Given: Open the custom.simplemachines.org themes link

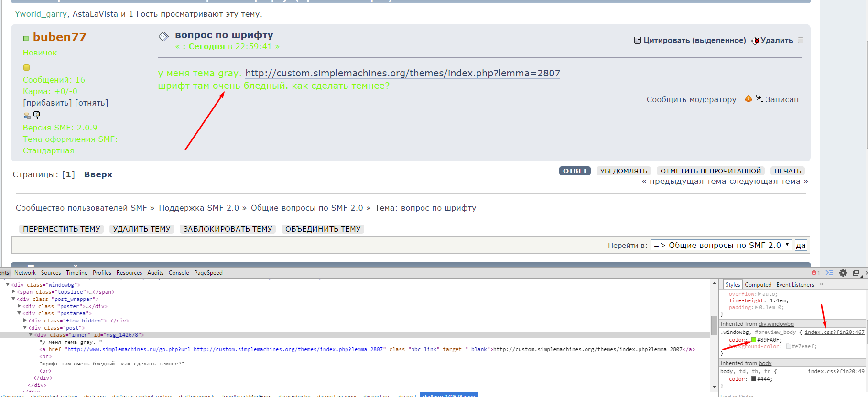Looking at the screenshot, I should point(402,73).
